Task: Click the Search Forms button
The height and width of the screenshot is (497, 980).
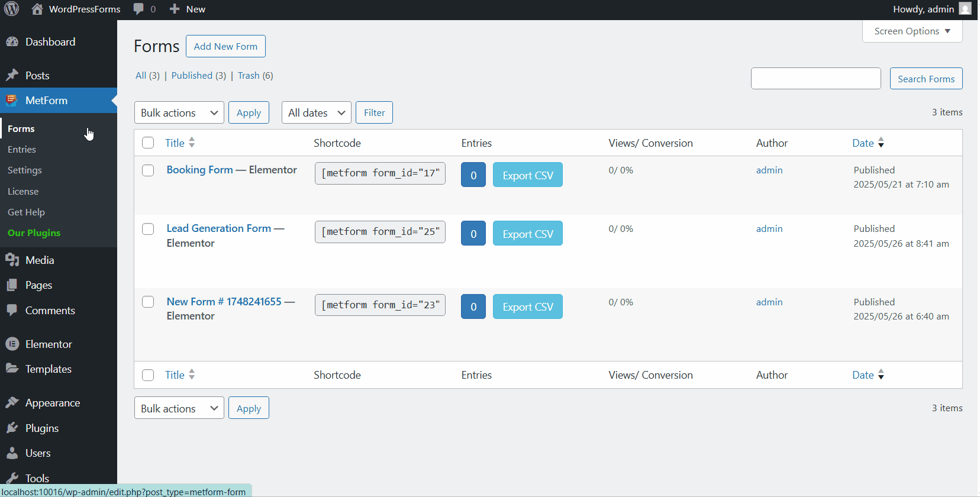Action: (926, 79)
